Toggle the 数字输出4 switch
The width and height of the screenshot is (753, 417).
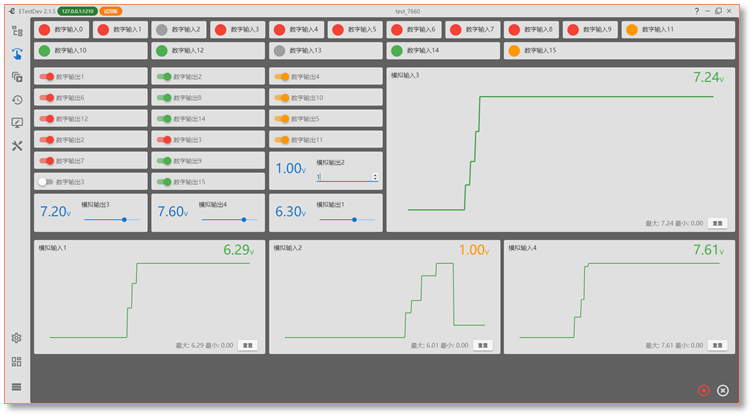[282, 77]
